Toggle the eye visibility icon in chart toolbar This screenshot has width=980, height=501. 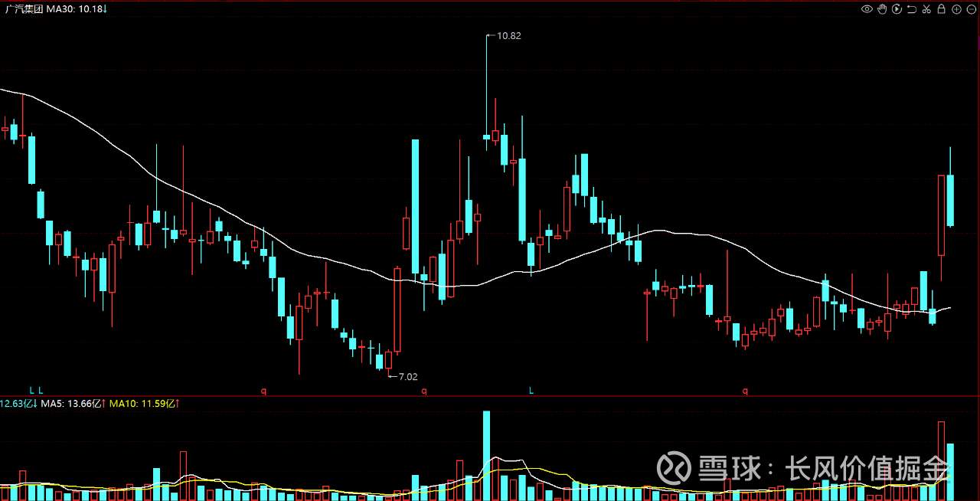(x=867, y=9)
